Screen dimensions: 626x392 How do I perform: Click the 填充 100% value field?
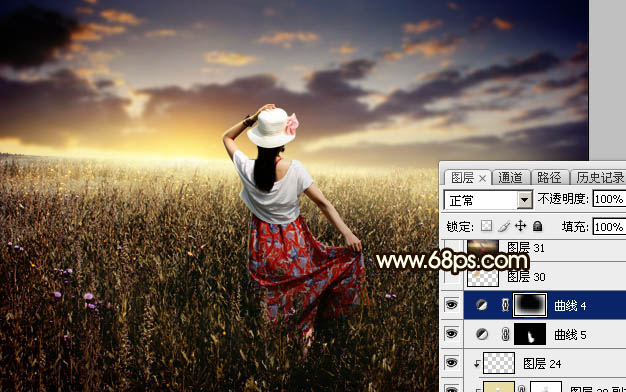pyautogui.click(x=609, y=227)
